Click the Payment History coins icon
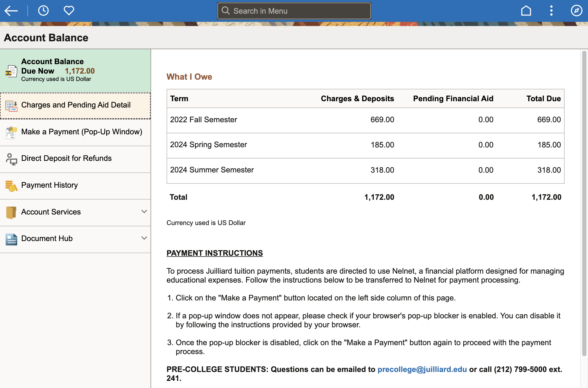588x388 pixels. pyautogui.click(x=11, y=186)
